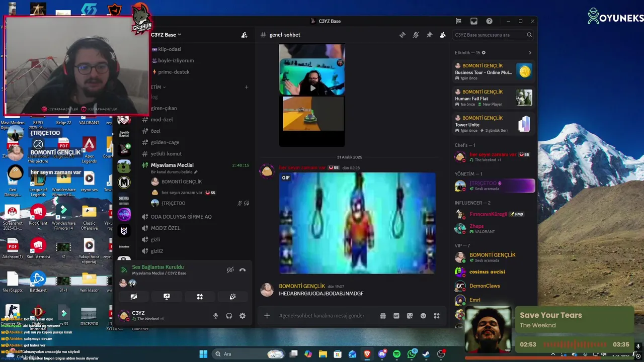Play the video thumbnail in chat

coord(312,88)
